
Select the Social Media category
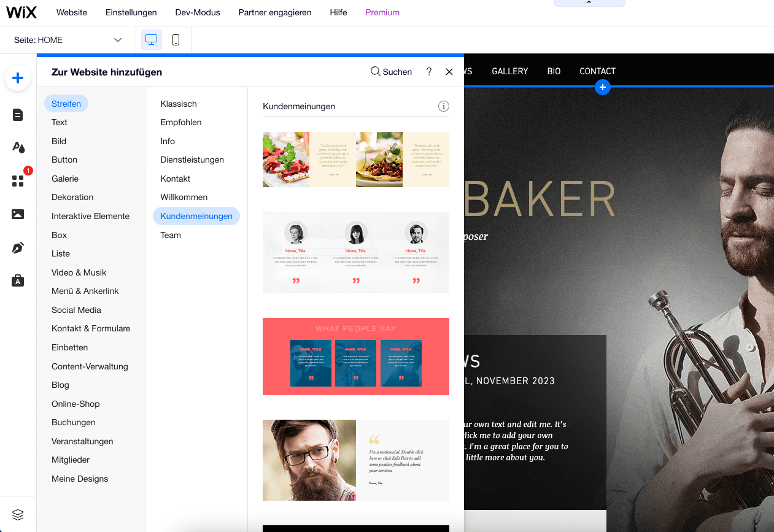76,310
